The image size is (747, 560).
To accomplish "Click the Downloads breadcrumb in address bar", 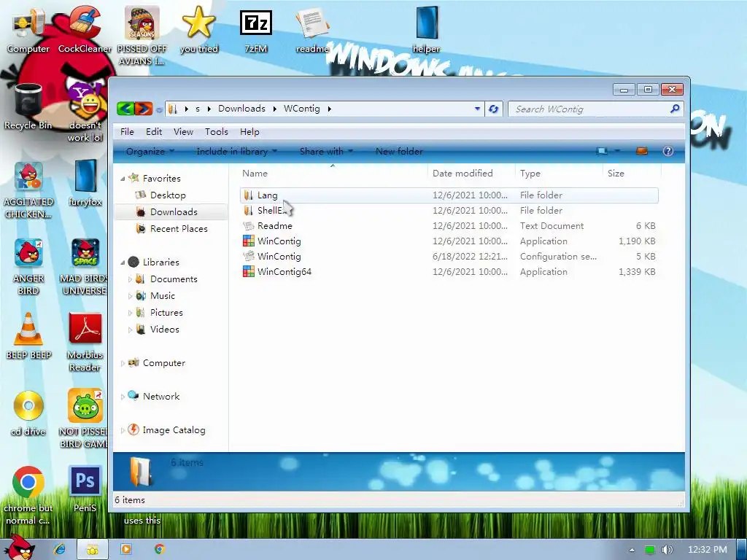I will coord(241,109).
